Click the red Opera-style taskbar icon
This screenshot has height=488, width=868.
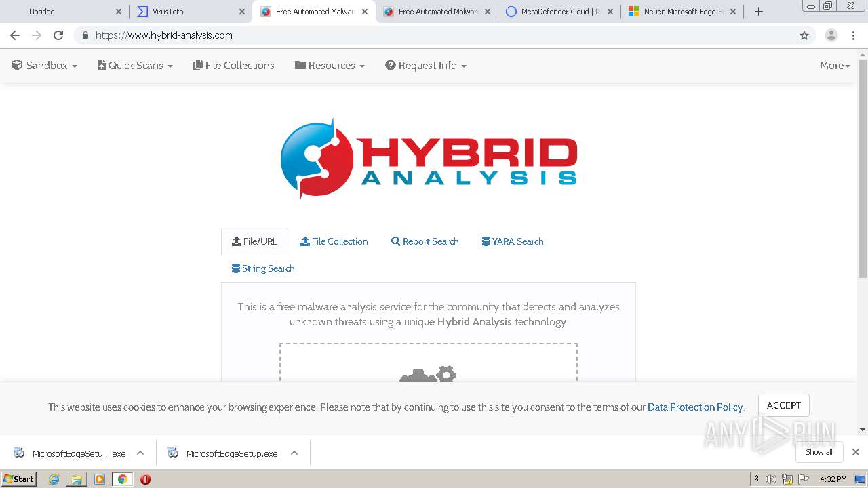pyautogui.click(x=145, y=479)
